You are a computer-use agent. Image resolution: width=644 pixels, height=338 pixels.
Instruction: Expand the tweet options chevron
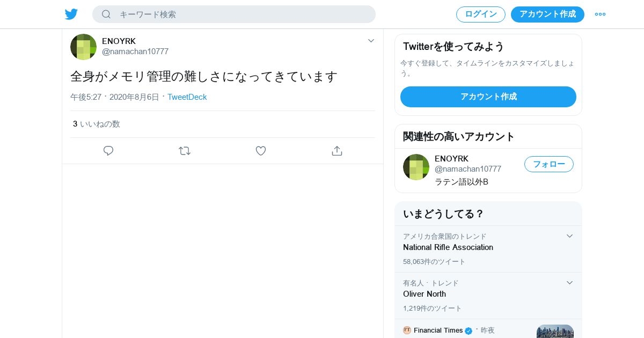tap(371, 41)
